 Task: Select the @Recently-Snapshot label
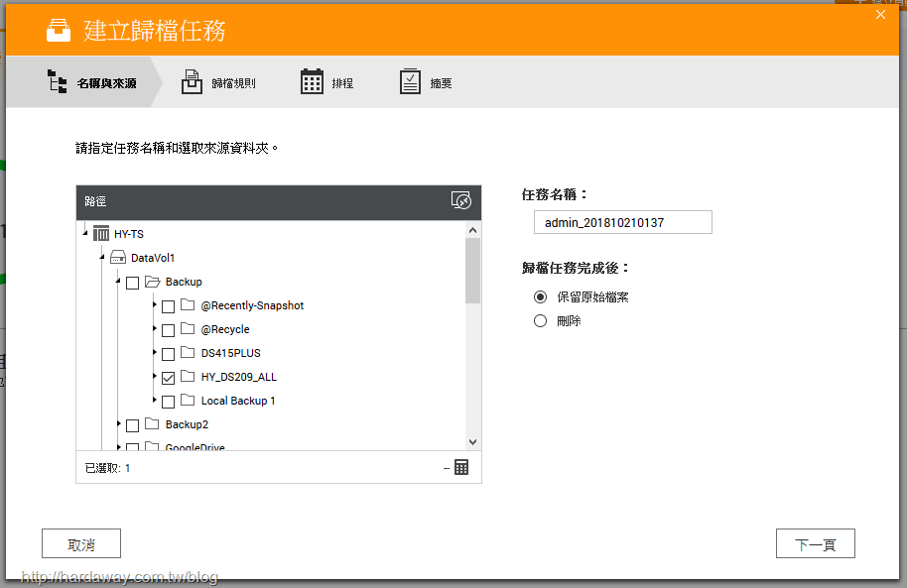[252, 305]
